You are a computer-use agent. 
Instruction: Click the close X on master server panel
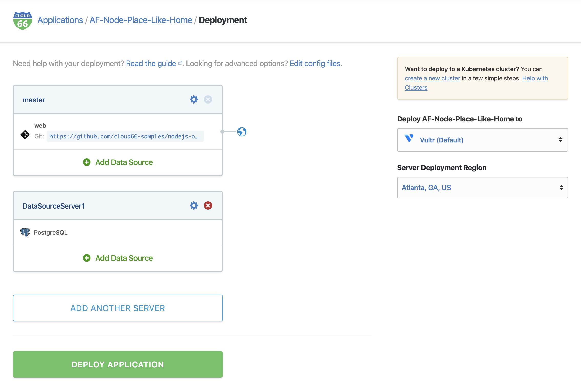[x=208, y=99]
